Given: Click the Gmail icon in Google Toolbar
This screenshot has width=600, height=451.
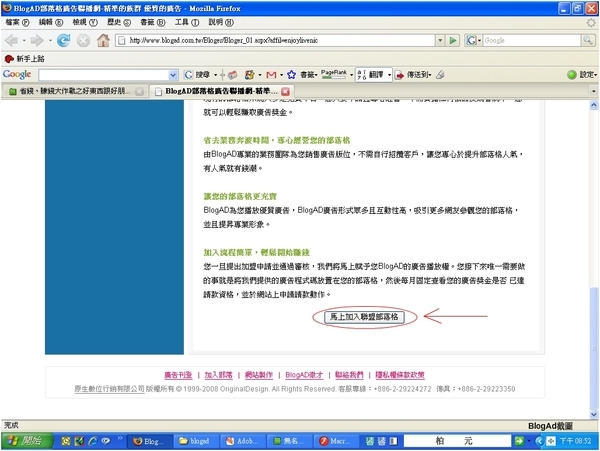Looking at the screenshot, I should 271,75.
